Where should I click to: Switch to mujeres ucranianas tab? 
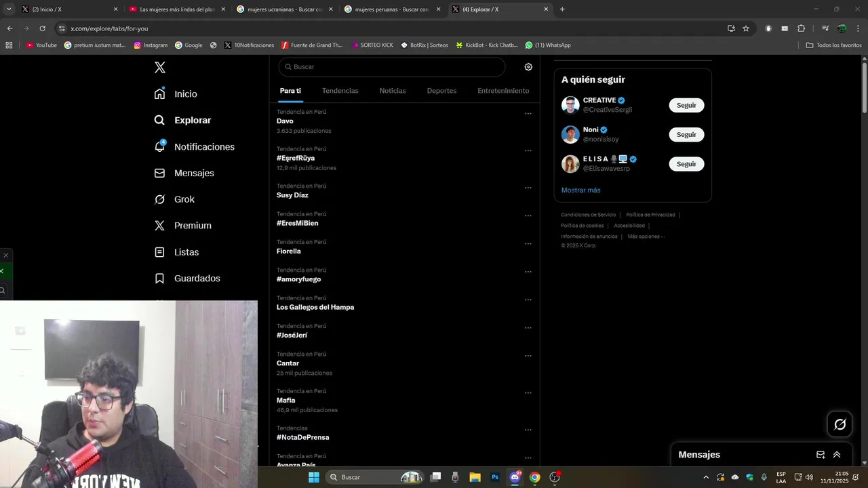click(x=285, y=9)
